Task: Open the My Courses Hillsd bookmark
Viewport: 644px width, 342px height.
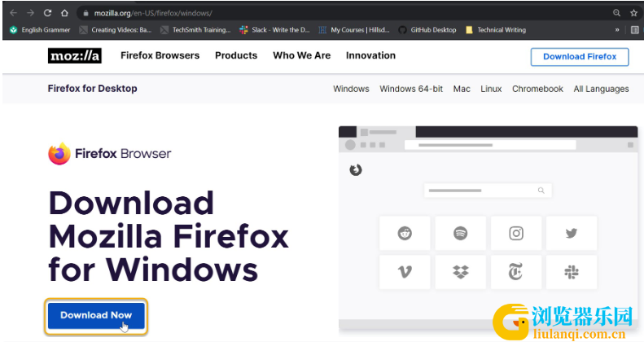Action: 354,29
